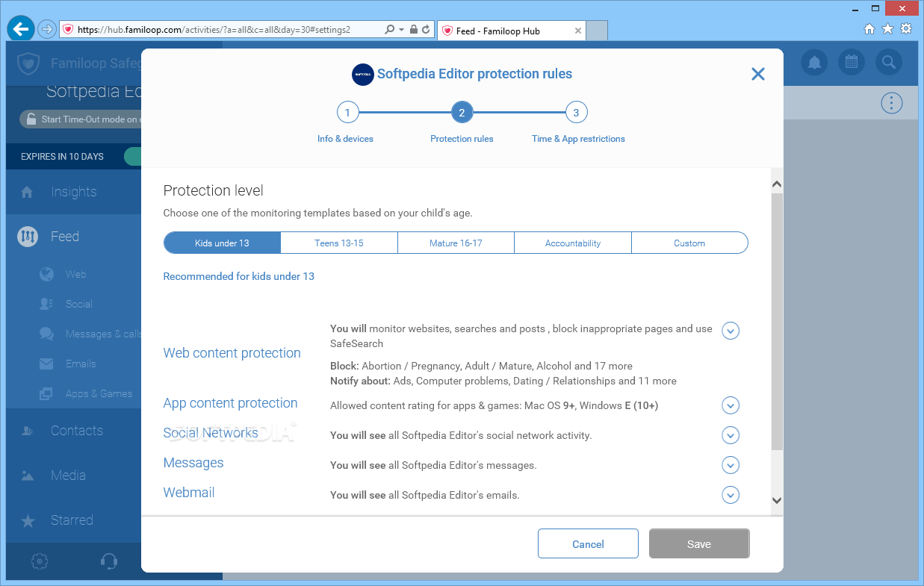Click the Softpedia Editor avatar icon
Image resolution: width=924 pixels, height=586 pixels.
(x=362, y=74)
